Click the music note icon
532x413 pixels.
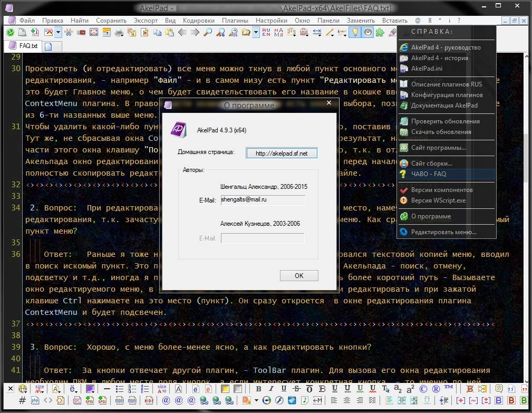[305, 400]
